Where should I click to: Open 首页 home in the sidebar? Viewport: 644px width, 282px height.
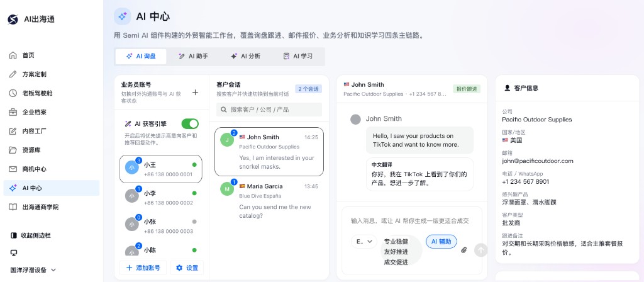point(52,55)
